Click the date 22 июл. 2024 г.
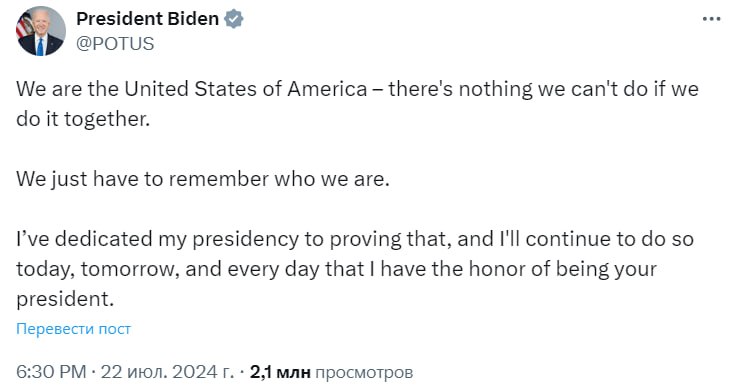Viewport: 743px width, 387px height. pos(167,372)
